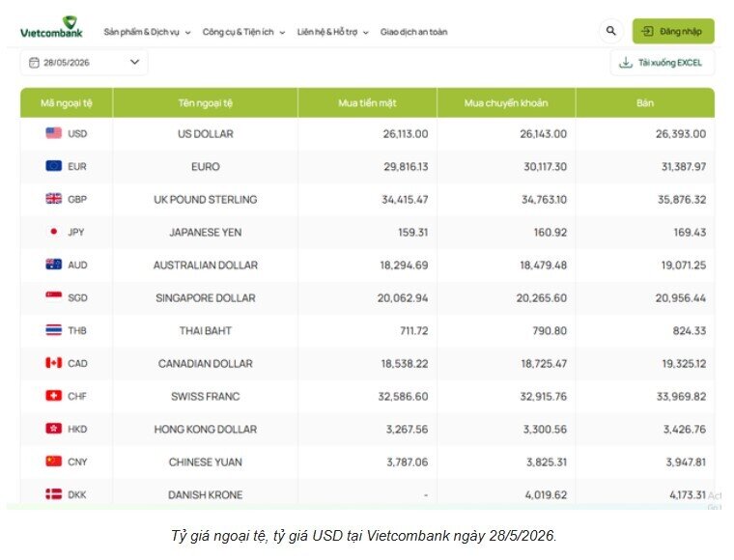
Task: Open the Liên hệ & Hỗ trợ menu
Action: tap(327, 32)
